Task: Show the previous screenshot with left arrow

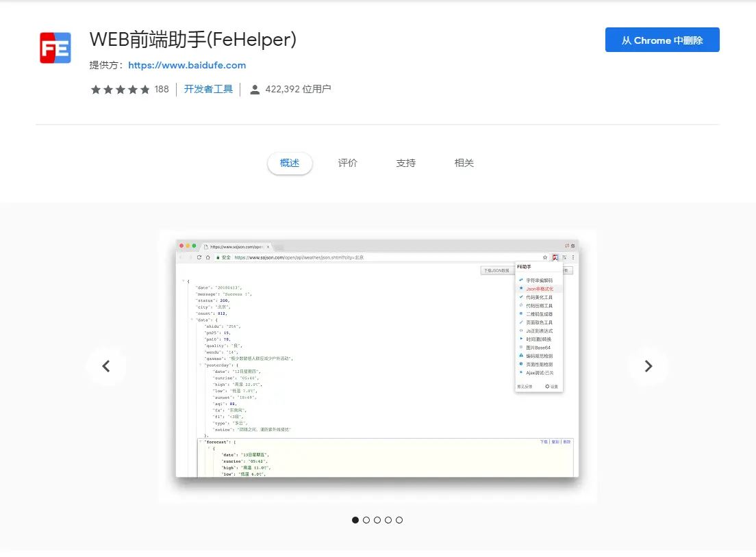Action: click(x=106, y=366)
